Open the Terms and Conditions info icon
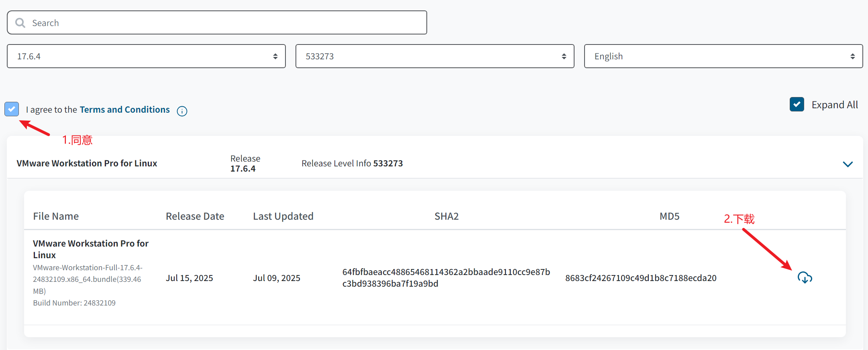Image resolution: width=868 pixels, height=350 pixels. pos(182,111)
